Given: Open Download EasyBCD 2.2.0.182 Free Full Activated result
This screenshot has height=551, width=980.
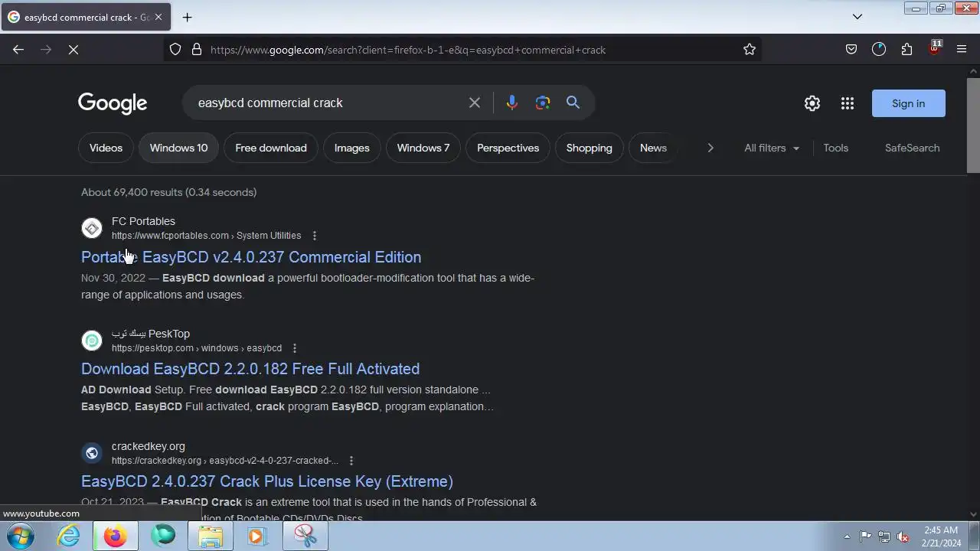Looking at the screenshot, I should (x=250, y=369).
